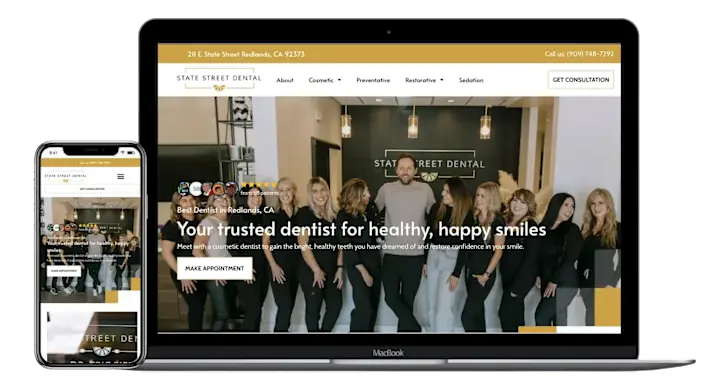The height and width of the screenshot is (386, 720).
Task: Click the five-star rating on laptop hero
Action: coord(259,185)
